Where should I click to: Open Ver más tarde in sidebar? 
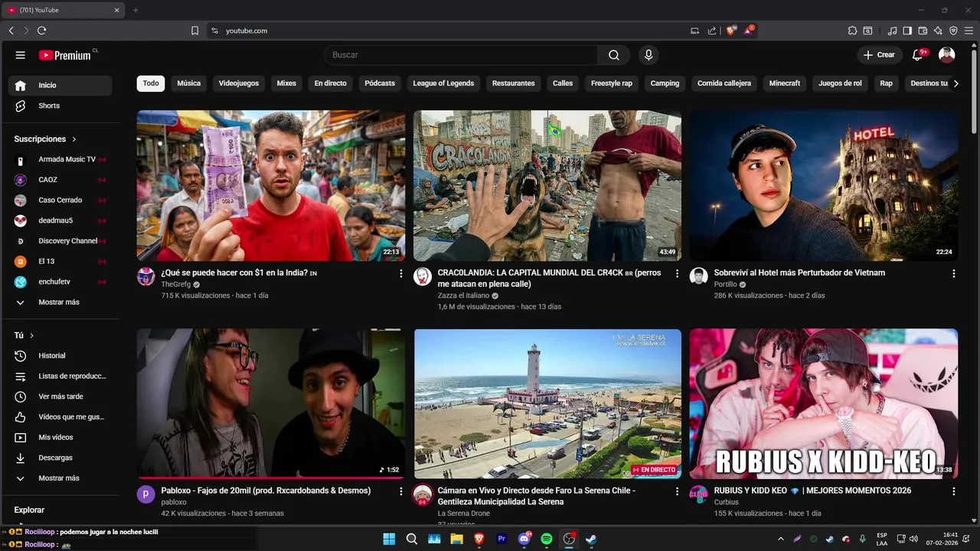pos(60,396)
